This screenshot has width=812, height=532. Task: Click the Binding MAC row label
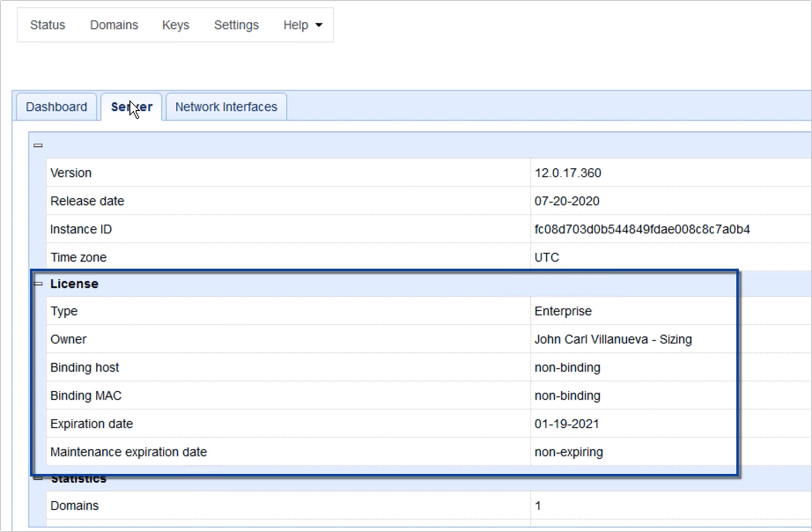coord(85,395)
